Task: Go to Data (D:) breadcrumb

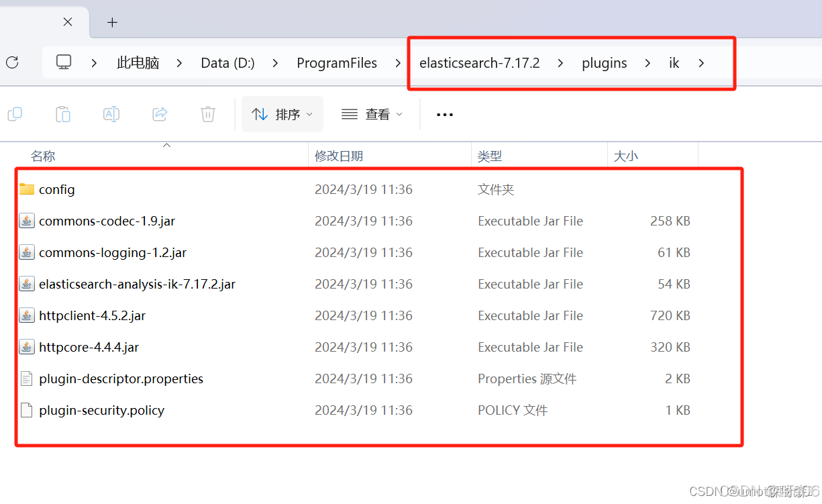Action: 227,63
